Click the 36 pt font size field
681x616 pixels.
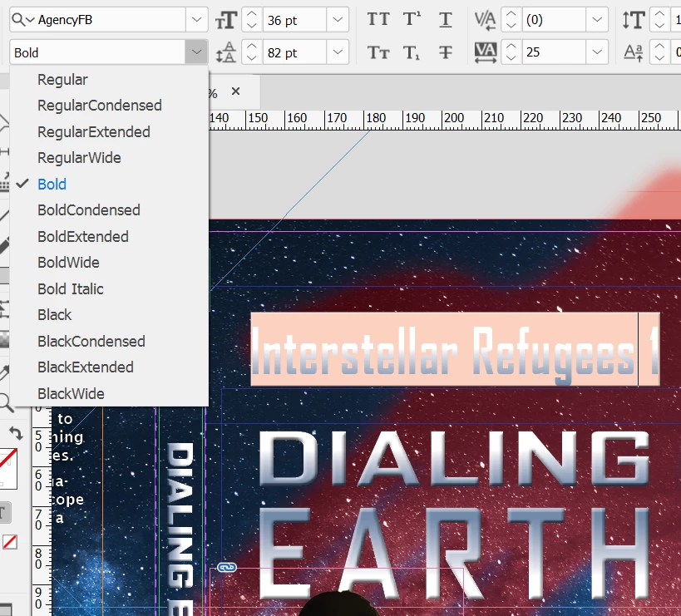pyautogui.click(x=294, y=19)
